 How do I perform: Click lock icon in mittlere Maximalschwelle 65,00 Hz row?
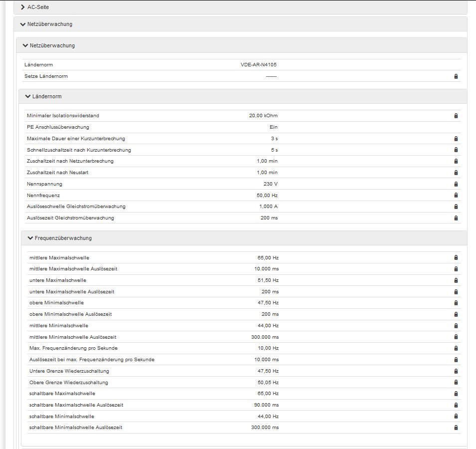click(456, 257)
